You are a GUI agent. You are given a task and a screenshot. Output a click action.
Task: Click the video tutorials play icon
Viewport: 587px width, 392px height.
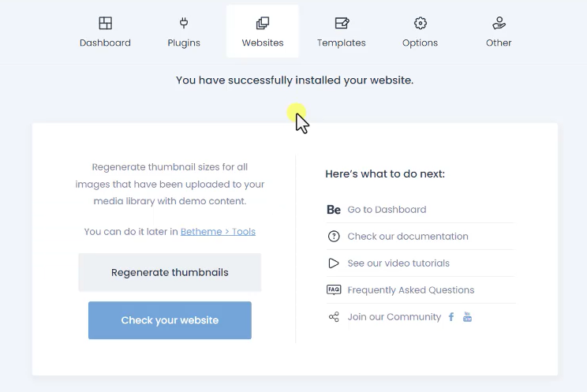pyautogui.click(x=334, y=263)
